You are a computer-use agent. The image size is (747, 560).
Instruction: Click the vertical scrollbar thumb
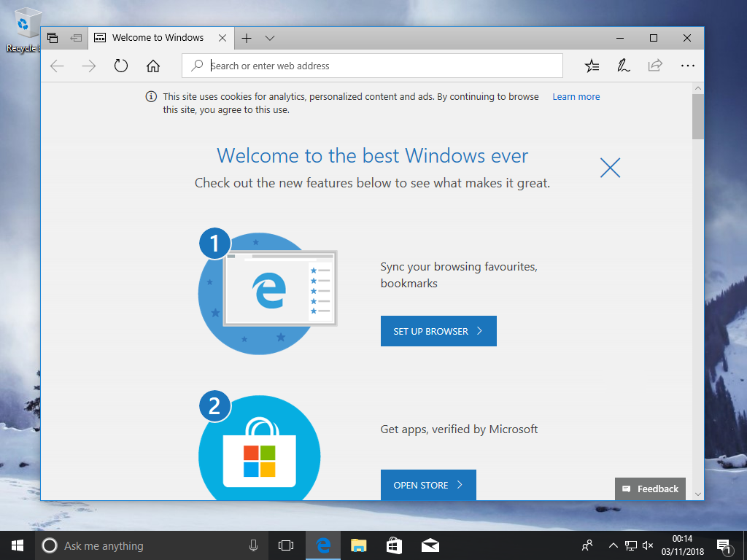point(698,117)
